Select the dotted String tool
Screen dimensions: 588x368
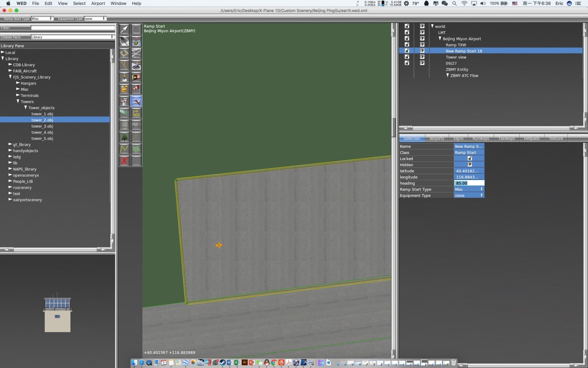136,137
